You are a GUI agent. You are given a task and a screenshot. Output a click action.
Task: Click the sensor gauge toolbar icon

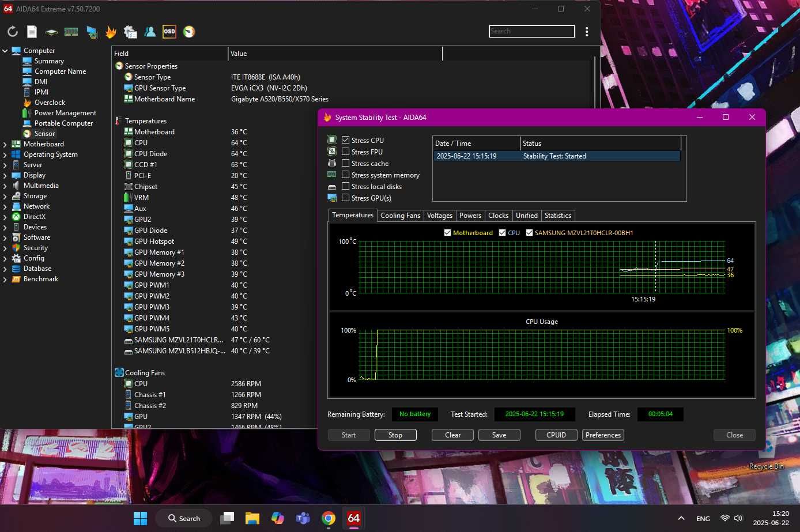click(189, 32)
